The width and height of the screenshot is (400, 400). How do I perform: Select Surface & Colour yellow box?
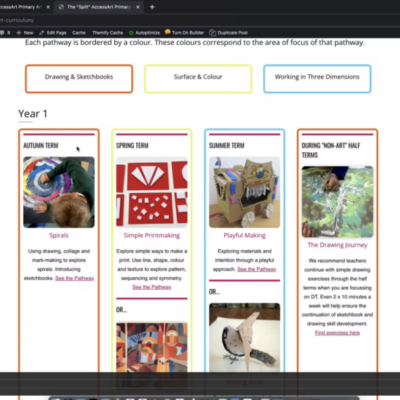coord(198,79)
